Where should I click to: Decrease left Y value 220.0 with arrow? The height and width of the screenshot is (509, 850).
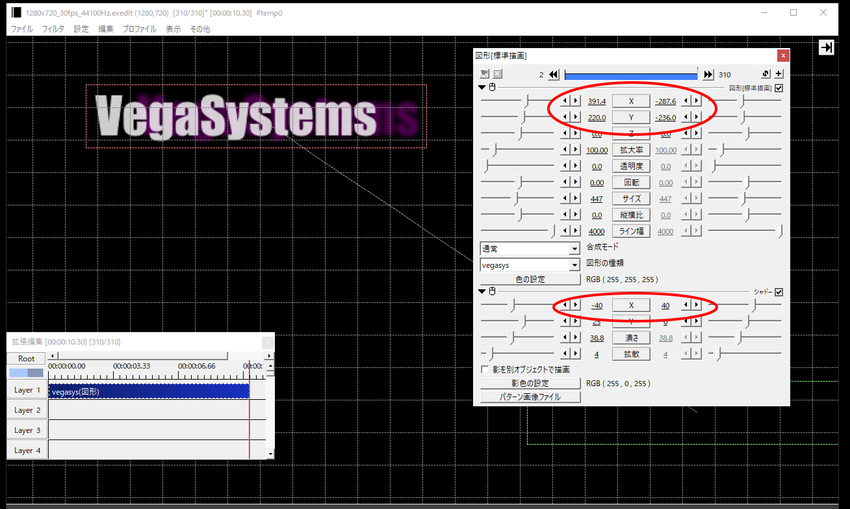(565, 117)
